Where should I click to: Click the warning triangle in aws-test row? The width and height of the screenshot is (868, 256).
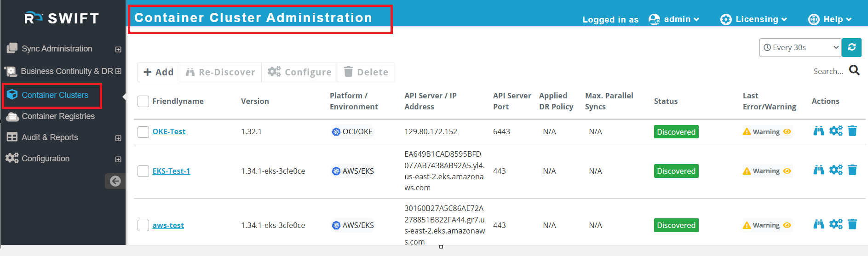(x=747, y=225)
